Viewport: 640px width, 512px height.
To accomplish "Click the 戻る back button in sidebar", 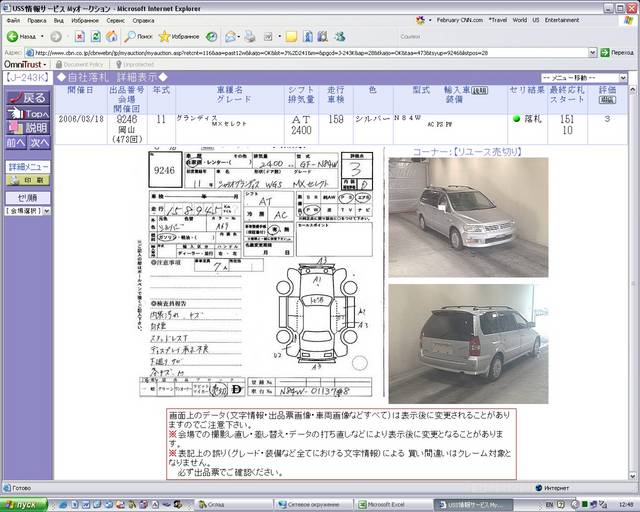I will click(28, 98).
